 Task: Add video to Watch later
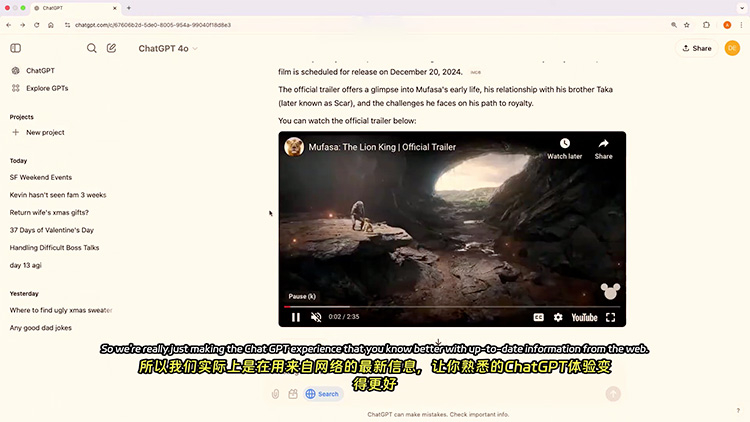[x=564, y=149]
